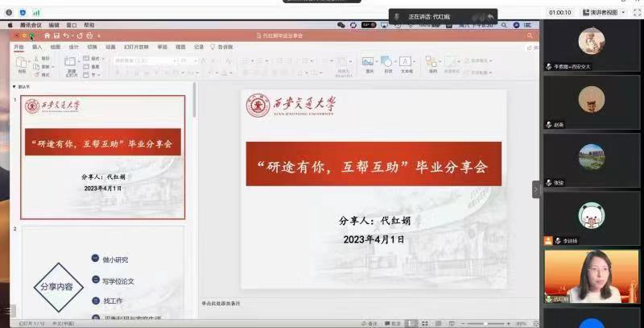Click the zoom in plus button
Viewport: 644px width, 328px height.
coord(509,324)
